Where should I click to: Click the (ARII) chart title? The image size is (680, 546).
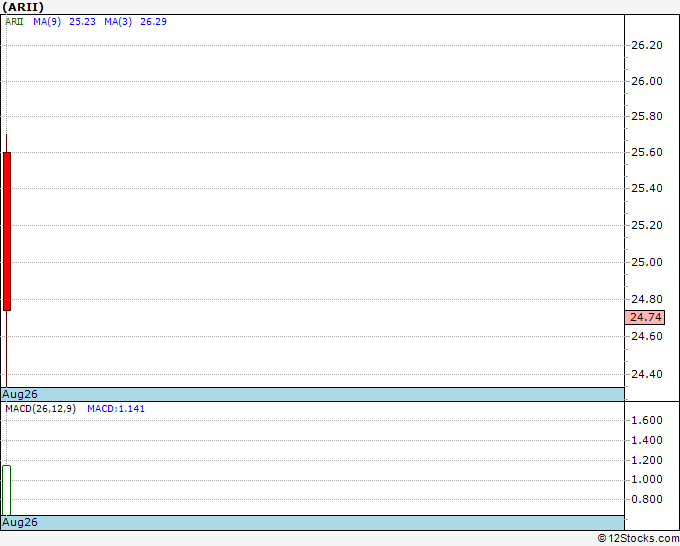click(x=23, y=7)
